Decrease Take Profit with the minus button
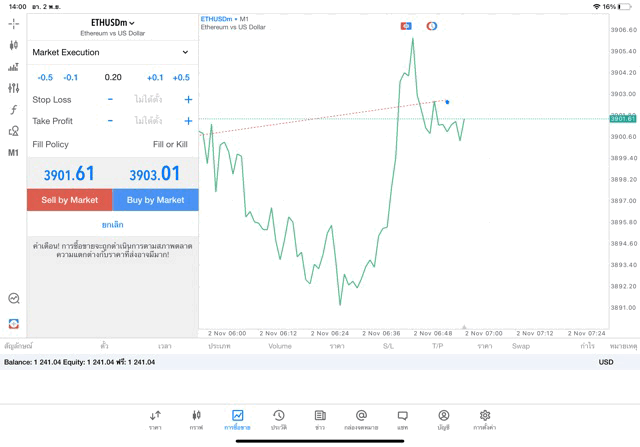The image size is (640, 447). click(x=110, y=121)
